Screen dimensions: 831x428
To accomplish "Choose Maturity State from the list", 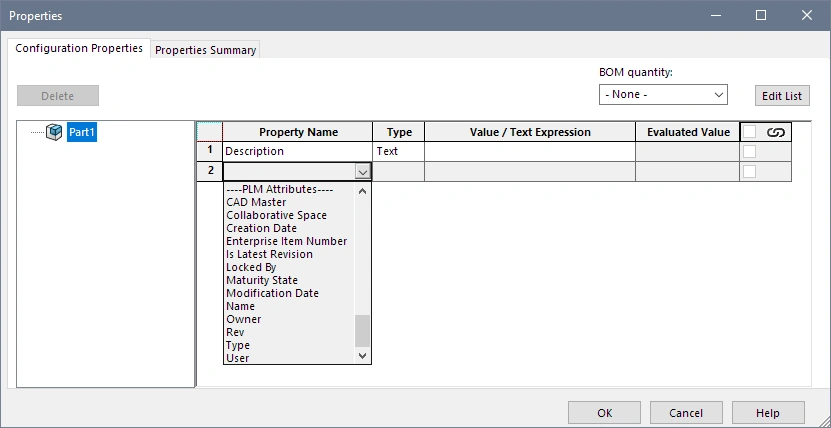I will click(x=262, y=280).
